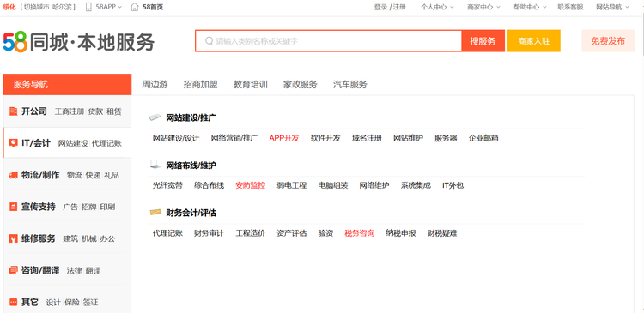644x313 pixels.
Task: Click the 网络布线/维护 router icon
Action: point(155,166)
